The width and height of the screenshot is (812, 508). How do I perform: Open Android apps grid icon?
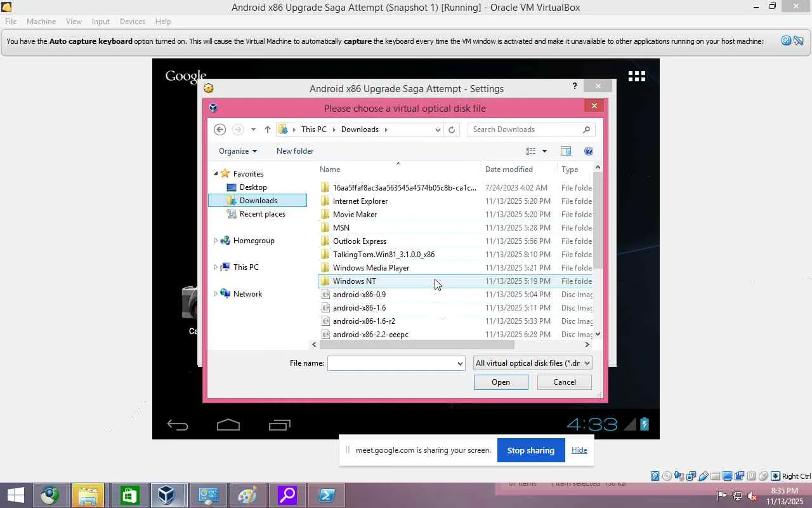click(x=636, y=76)
